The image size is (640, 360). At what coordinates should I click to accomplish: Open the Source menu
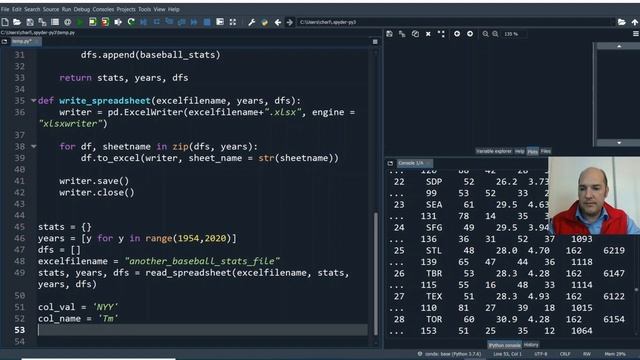pyautogui.click(x=51, y=9)
